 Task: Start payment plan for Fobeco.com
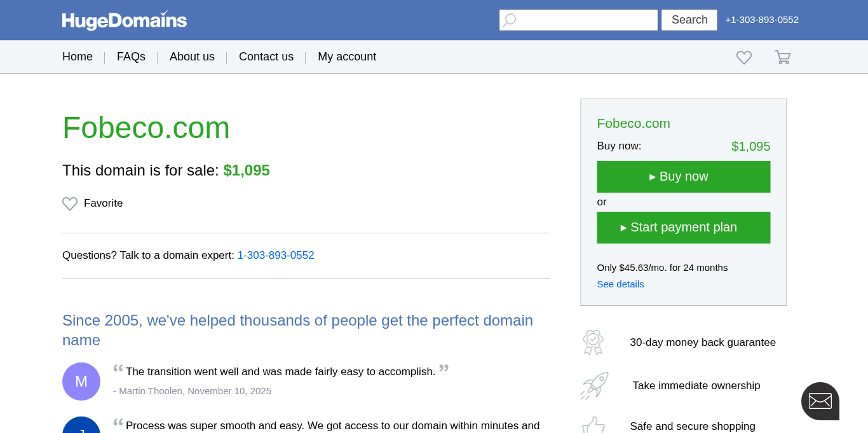pos(684,228)
